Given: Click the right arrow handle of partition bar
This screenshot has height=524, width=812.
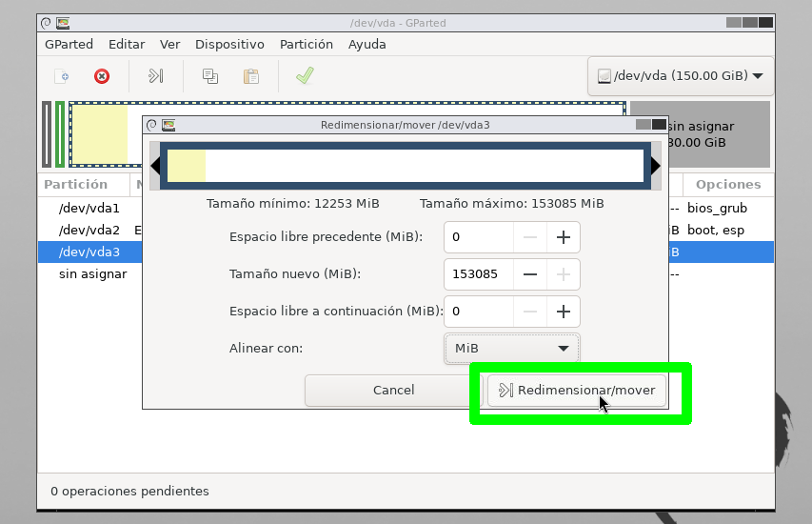Looking at the screenshot, I should click(655, 166).
